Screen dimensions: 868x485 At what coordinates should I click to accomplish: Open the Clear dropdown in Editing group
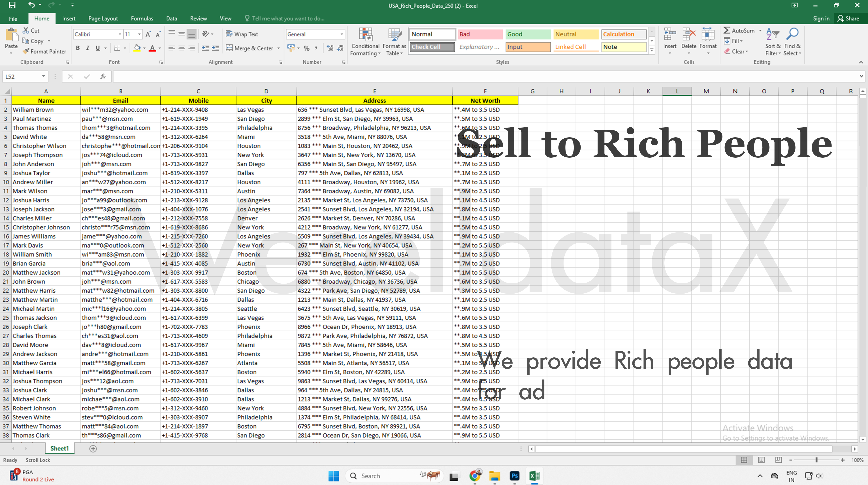tap(736, 51)
